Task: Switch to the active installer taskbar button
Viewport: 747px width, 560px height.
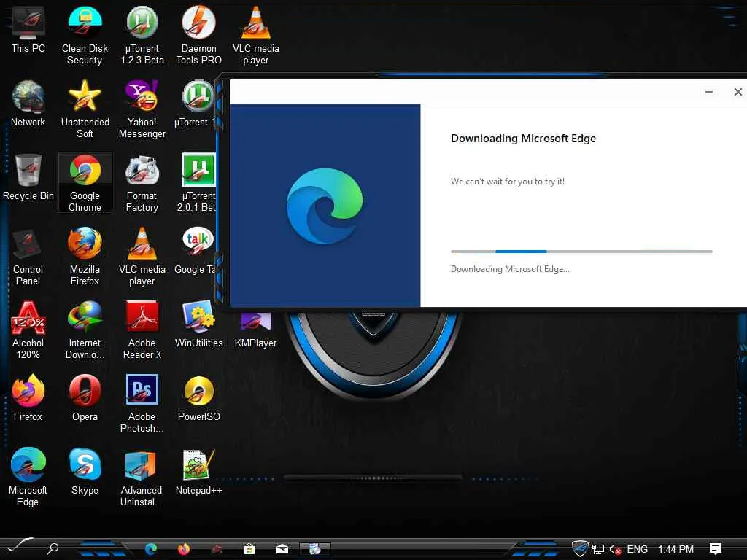Action: coord(314,549)
